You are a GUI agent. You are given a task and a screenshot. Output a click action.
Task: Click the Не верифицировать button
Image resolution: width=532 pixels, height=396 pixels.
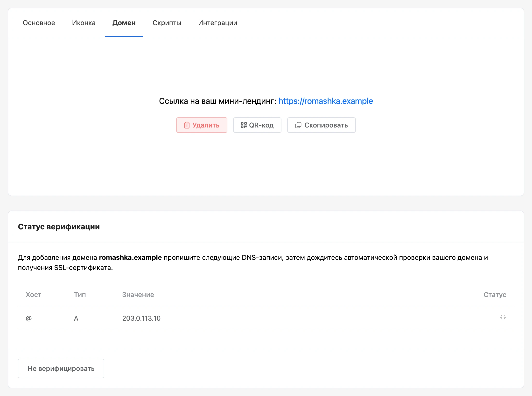pyautogui.click(x=61, y=368)
